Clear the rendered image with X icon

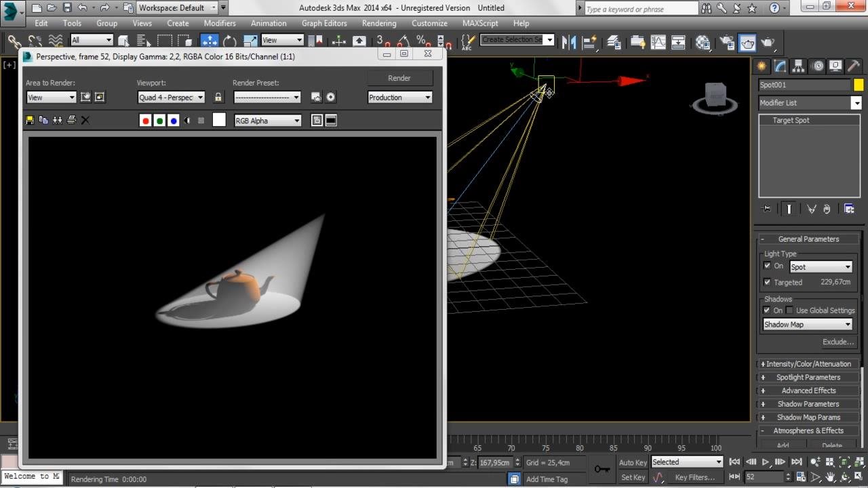(85, 120)
